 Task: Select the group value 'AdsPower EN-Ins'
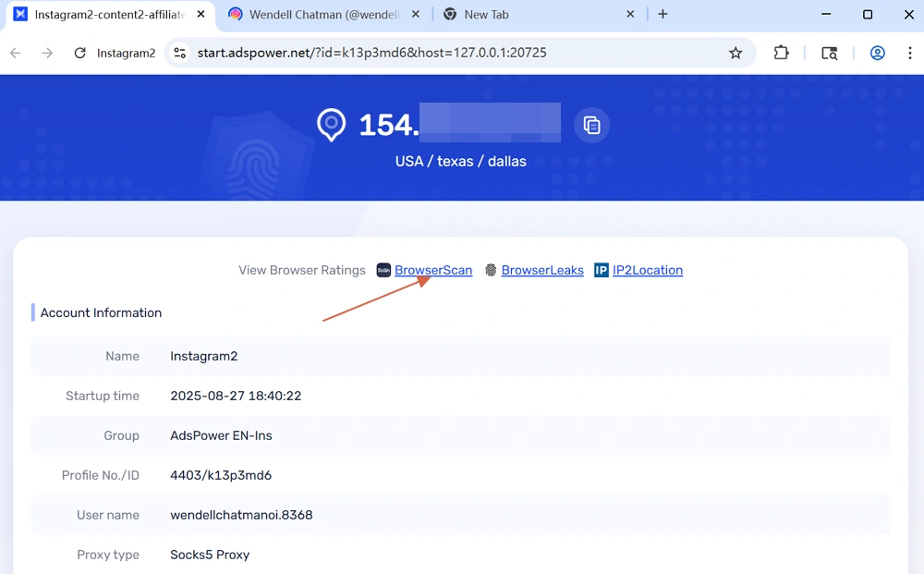pos(221,435)
